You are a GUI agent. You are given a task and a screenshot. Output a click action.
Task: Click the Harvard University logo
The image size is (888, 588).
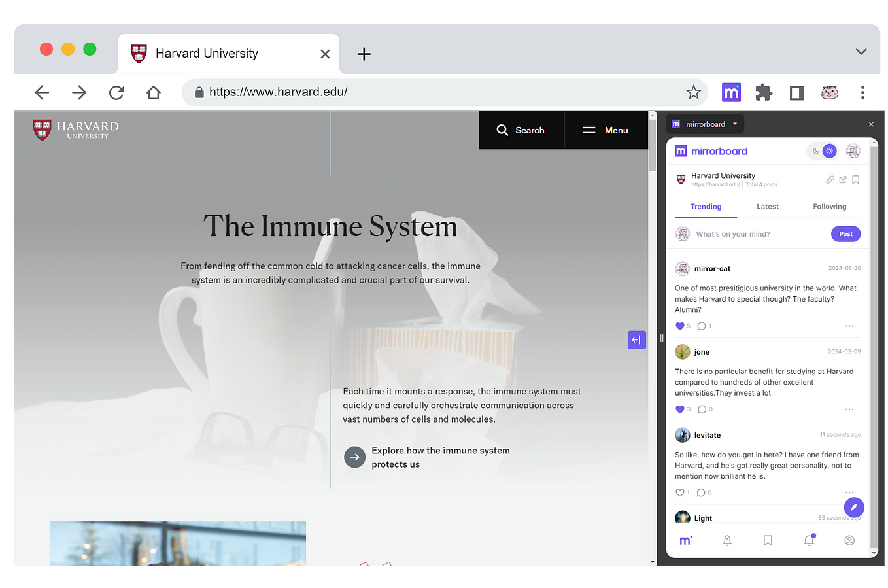click(76, 130)
